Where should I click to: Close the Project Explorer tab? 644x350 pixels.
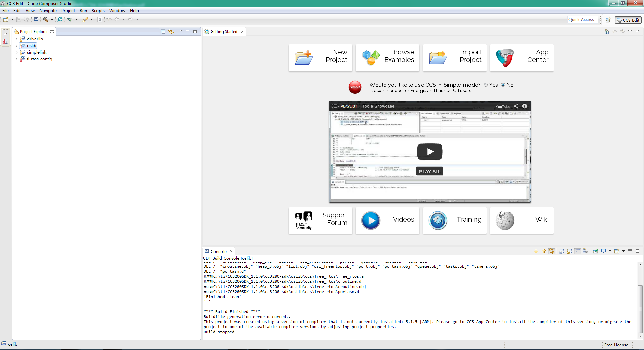[52, 32]
